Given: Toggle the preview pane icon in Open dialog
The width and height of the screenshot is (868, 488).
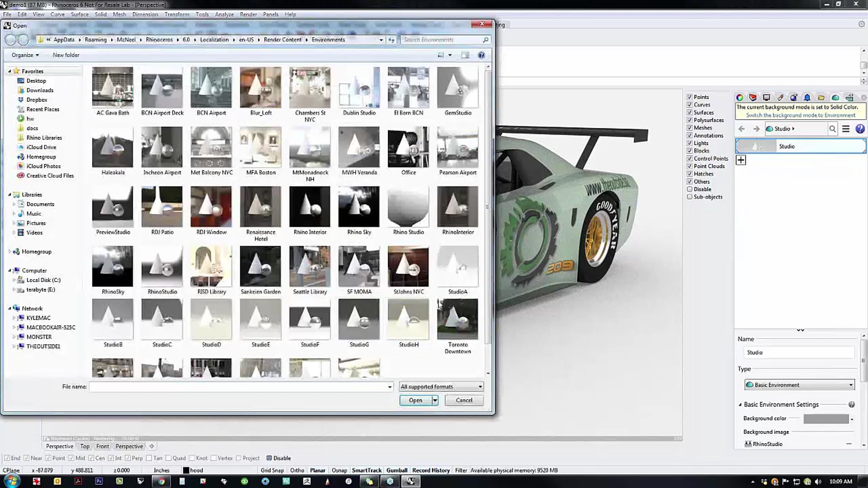Looking at the screenshot, I should [465, 55].
